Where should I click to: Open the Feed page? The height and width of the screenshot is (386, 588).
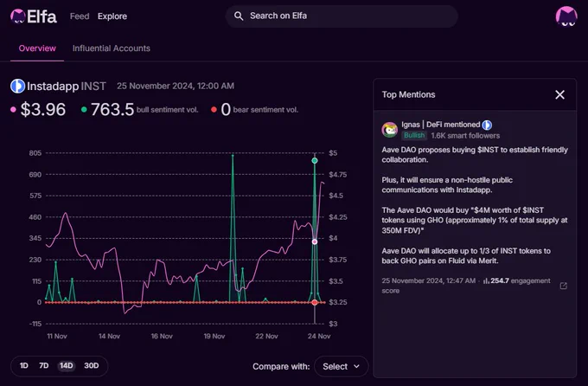(80, 16)
